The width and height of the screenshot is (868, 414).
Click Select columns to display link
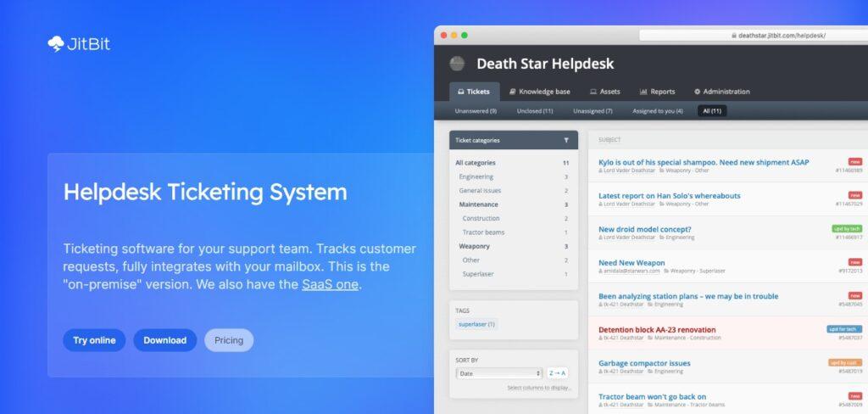538,388
